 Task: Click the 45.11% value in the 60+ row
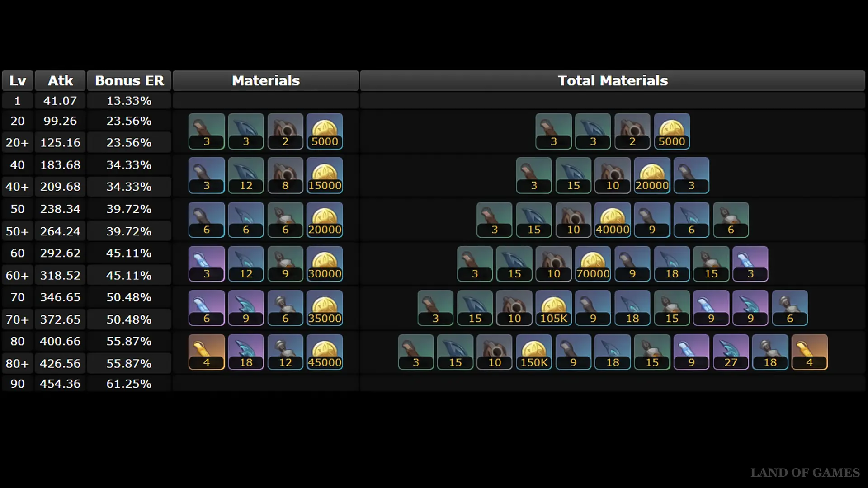129,275
